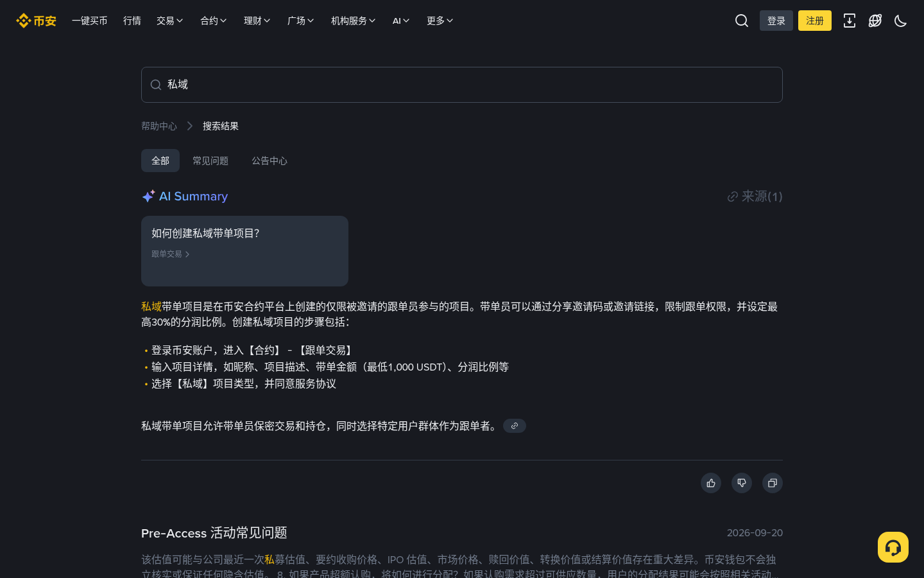Expand the 更多 dropdown menu

pyautogui.click(x=440, y=21)
